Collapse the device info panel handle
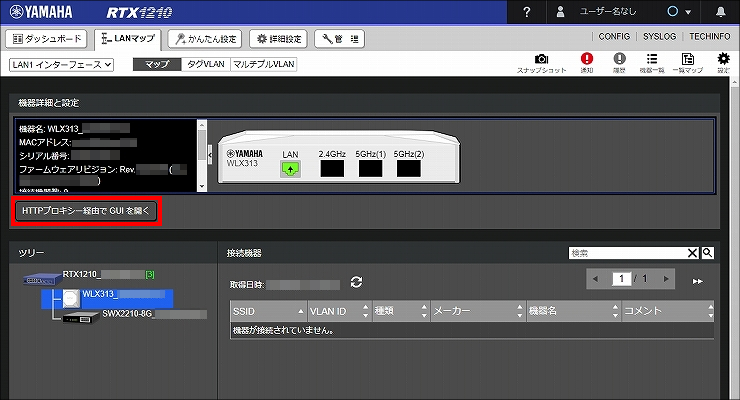Image resolution: width=740 pixels, height=400 pixels. 210,154
